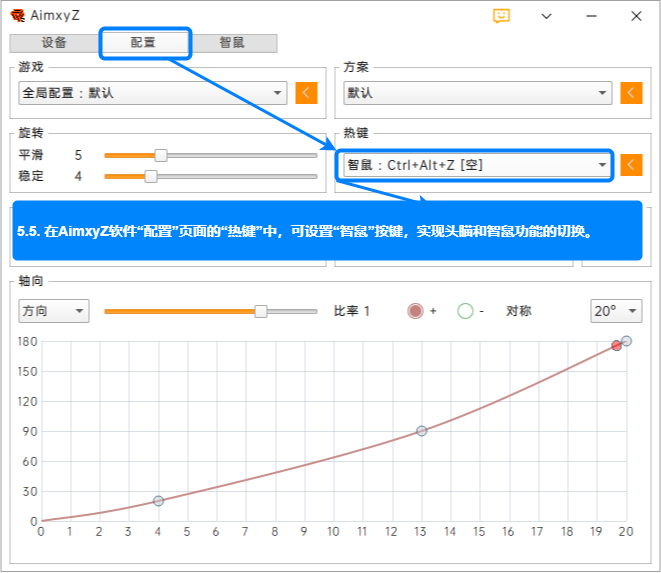Click the yellow feedback smiley icon
Image resolution: width=661 pixels, height=573 pixels.
pyautogui.click(x=501, y=16)
